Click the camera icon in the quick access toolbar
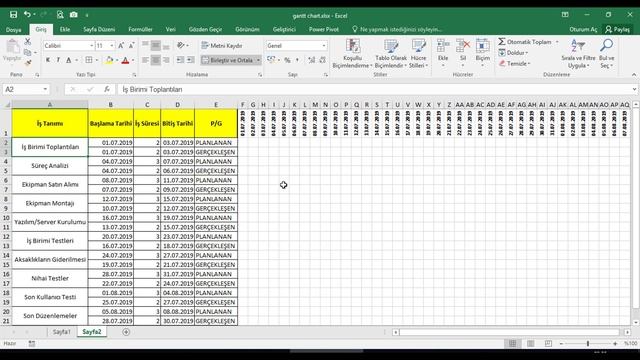This screenshot has width=640, height=360. (x=73, y=15)
